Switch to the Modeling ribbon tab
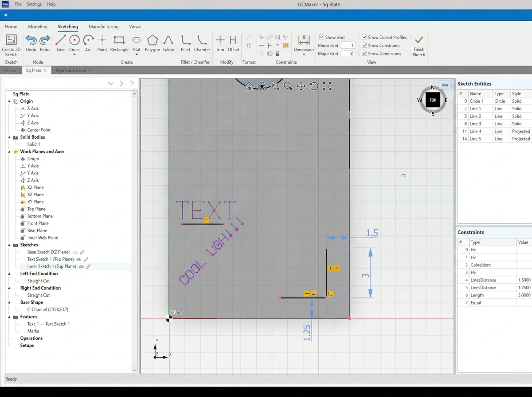 click(x=38, y=27)
